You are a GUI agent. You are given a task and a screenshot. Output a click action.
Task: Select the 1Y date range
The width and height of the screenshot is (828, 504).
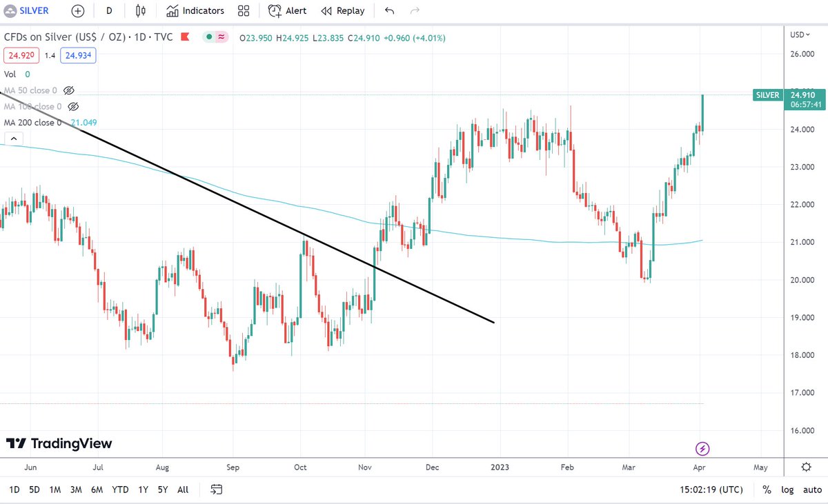(x=143, y=490)
